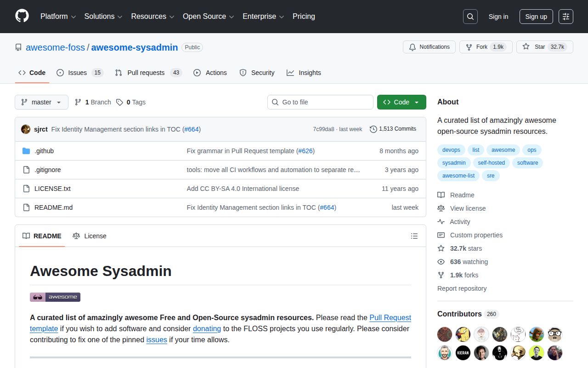
Task: Open the donating link in the README
Action: 207,328
